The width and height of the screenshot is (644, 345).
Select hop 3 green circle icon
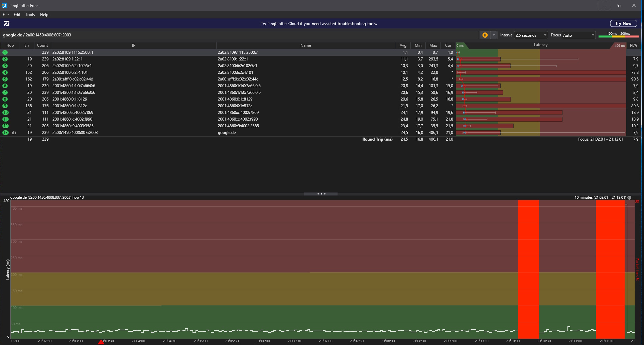point(5,66)
